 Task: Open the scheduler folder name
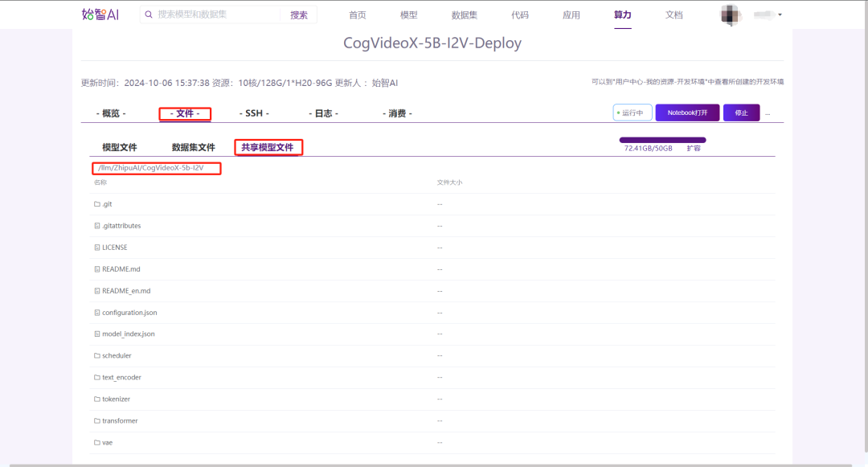(117, 356)
